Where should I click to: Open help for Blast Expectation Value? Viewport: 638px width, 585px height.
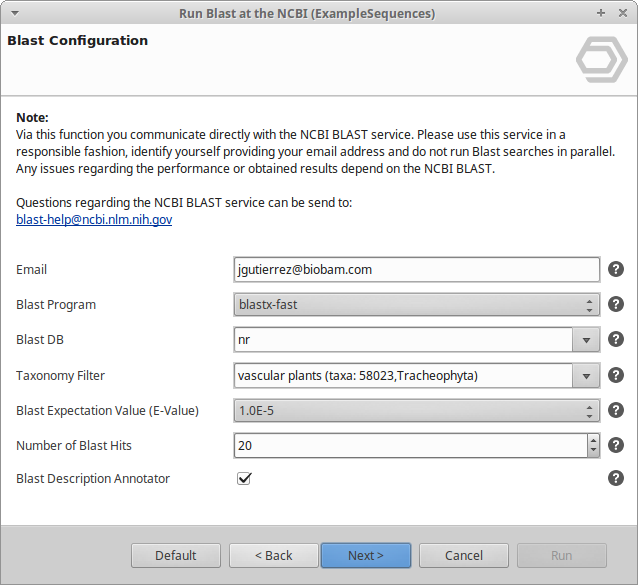click(616, 410)
